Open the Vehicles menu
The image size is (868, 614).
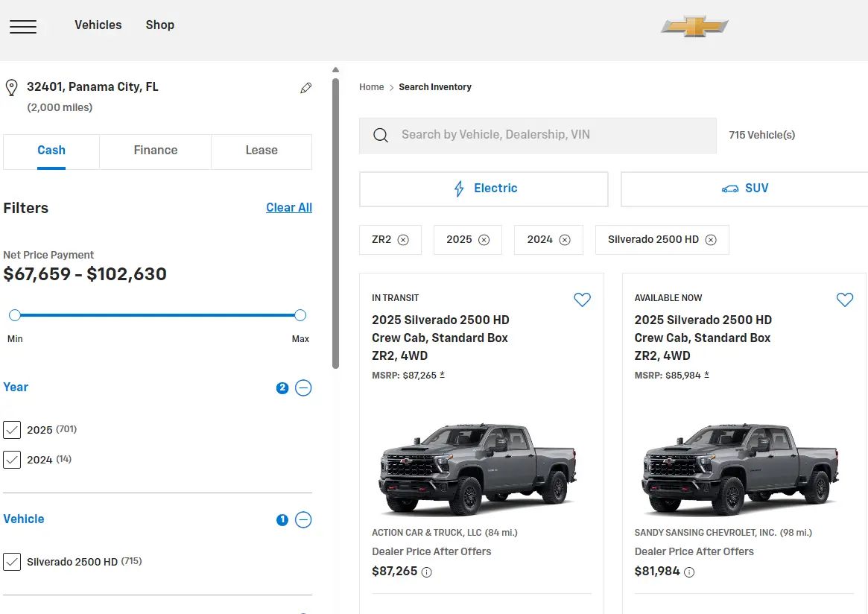pyautogui.click(x=98, y=25)
